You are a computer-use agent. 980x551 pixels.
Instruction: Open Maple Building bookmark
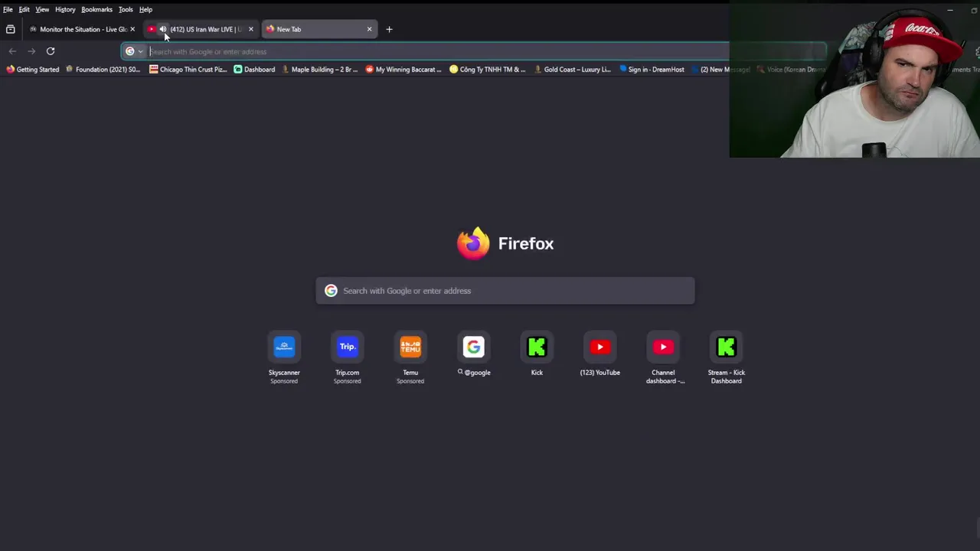click(x=319, y=70)
